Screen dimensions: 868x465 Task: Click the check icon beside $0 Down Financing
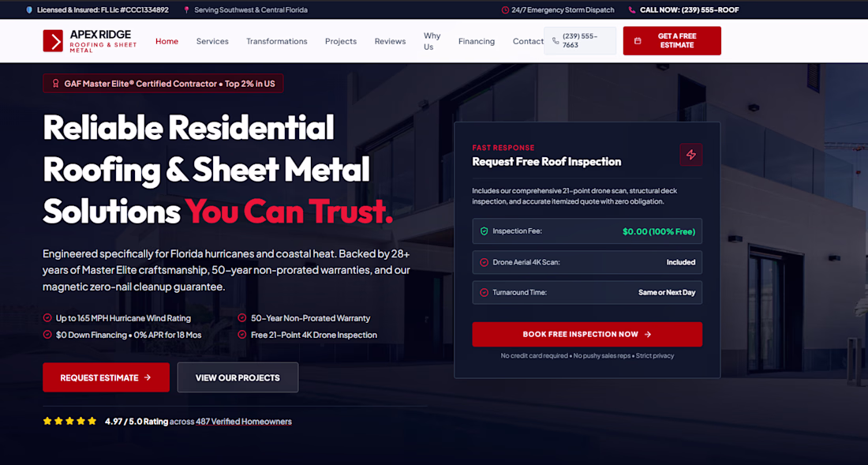coord(47,335)
